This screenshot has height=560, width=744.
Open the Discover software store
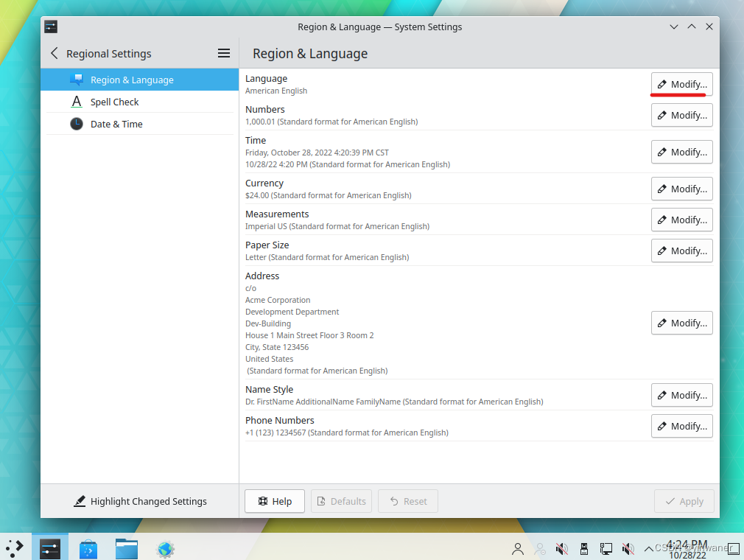coord(88,549)
